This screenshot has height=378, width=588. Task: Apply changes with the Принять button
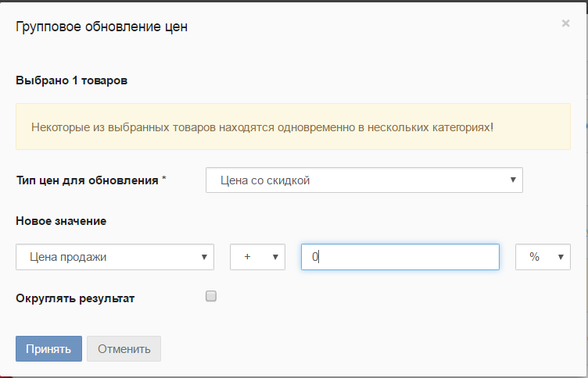coord(48,349)
